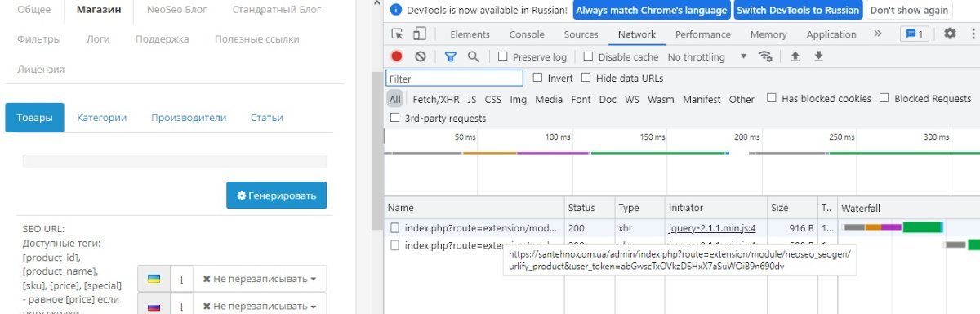Select first index.php request row
Image resolution: width=980 pixels, height=314 pixels.
(682, 228)
